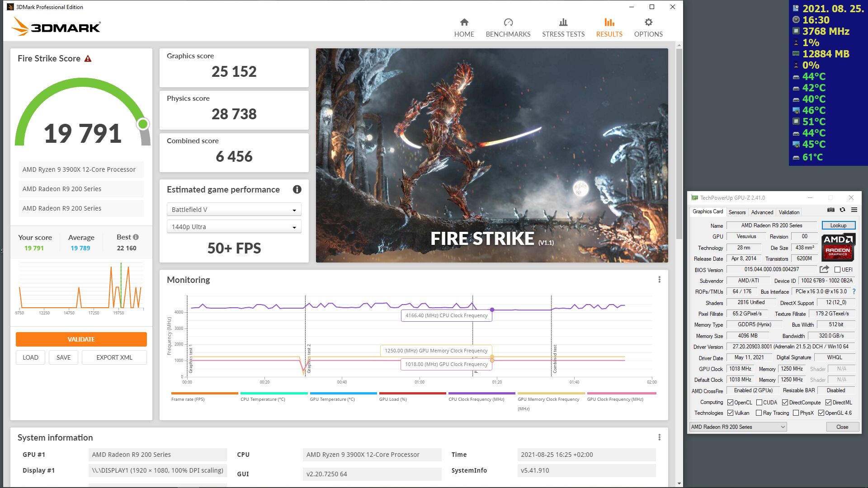
Task: Select the GPU-Z Graphics Card tab
Action: (x=708, y=211)
